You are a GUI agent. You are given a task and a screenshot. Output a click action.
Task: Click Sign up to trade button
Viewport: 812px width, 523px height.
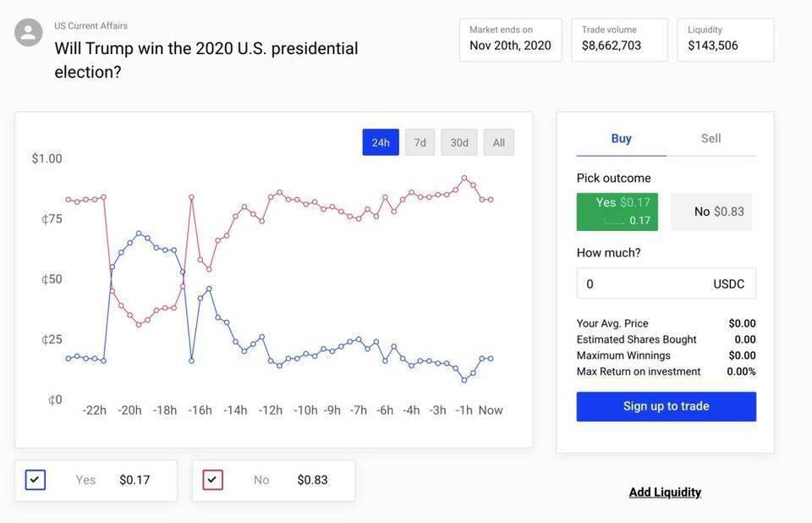pyautogui.click(x=667, y=406)
